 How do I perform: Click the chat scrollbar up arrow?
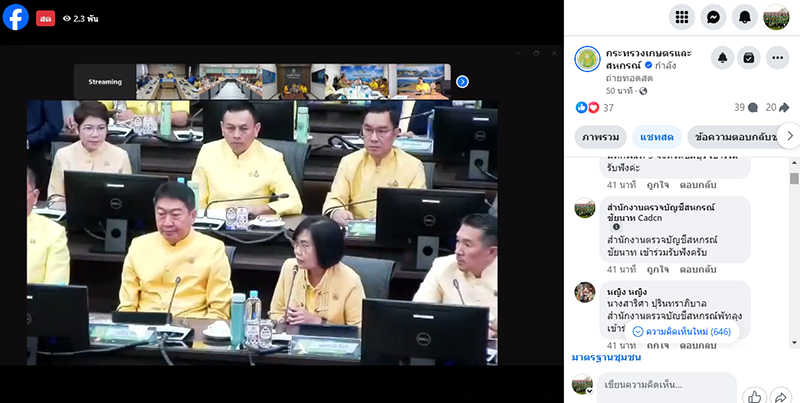(794, 163)
